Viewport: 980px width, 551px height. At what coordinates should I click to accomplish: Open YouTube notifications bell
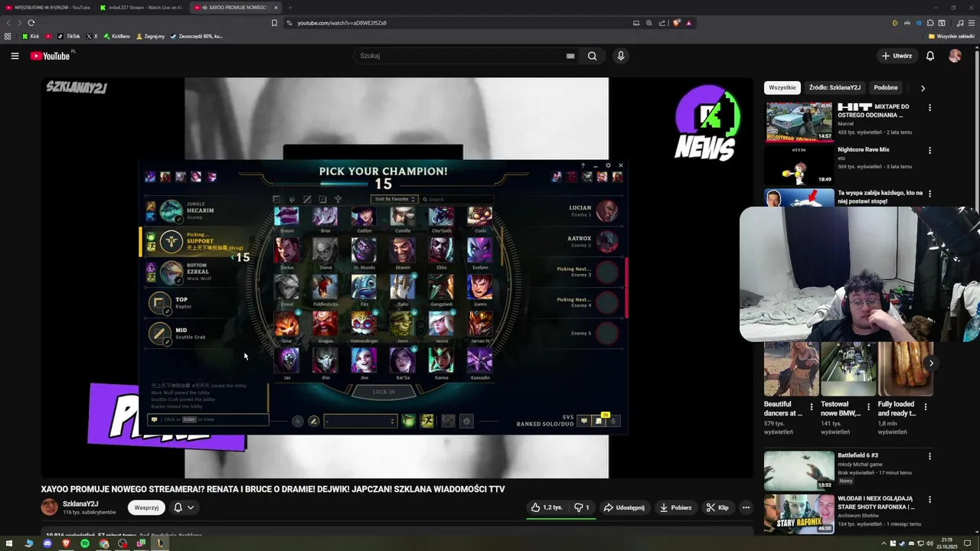(930, 56)
